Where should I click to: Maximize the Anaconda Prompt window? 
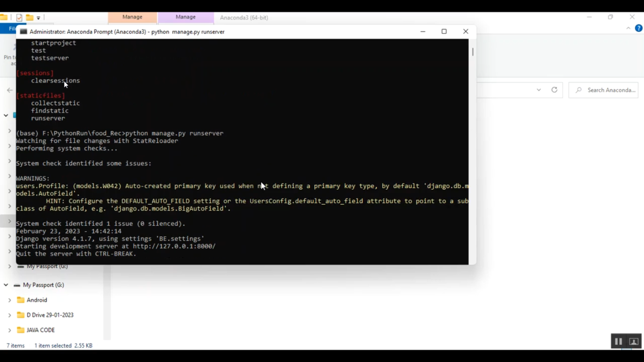click(444, 31)
